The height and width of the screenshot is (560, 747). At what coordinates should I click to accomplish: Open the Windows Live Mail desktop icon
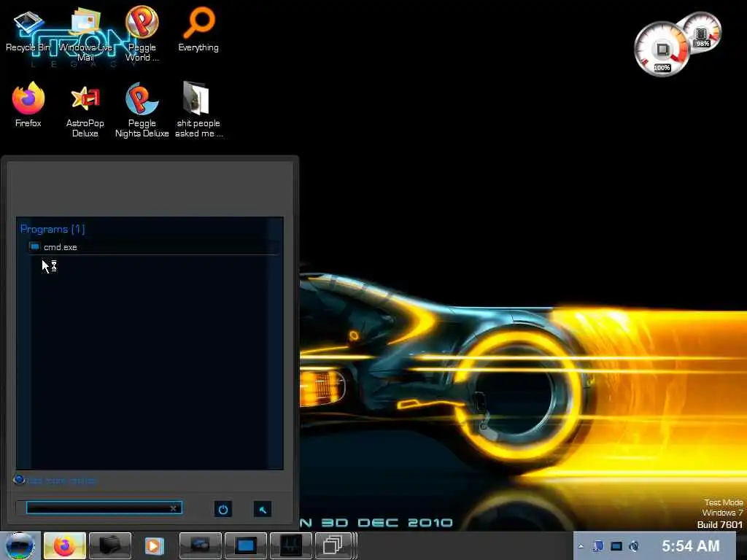tap(85, 34)
